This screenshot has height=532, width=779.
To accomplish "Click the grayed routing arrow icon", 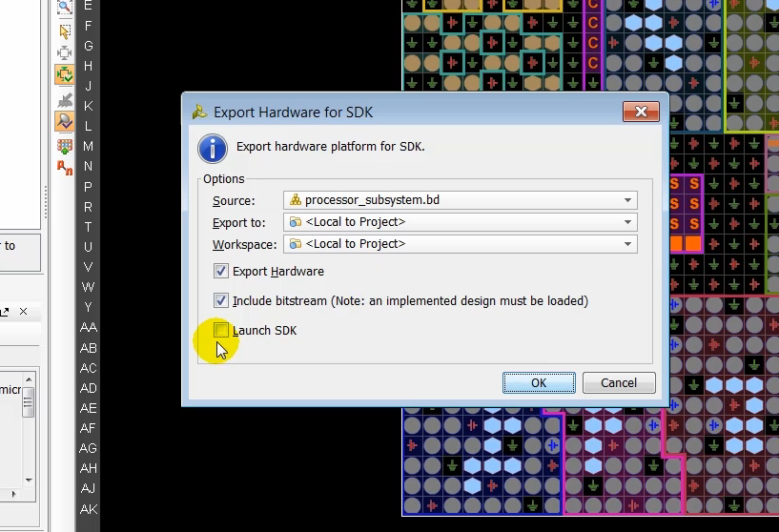I will tap(65, 100).
